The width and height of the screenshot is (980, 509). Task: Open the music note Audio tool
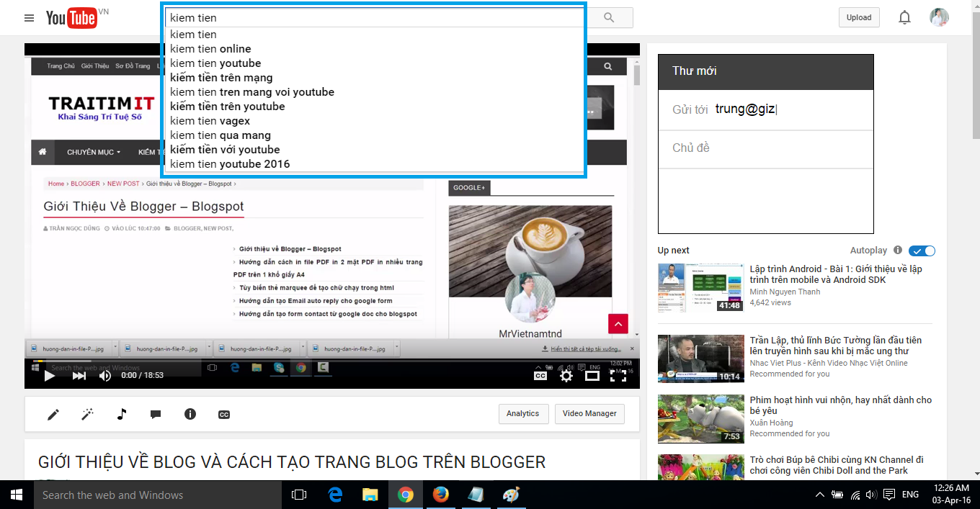(x=122, y=414)
